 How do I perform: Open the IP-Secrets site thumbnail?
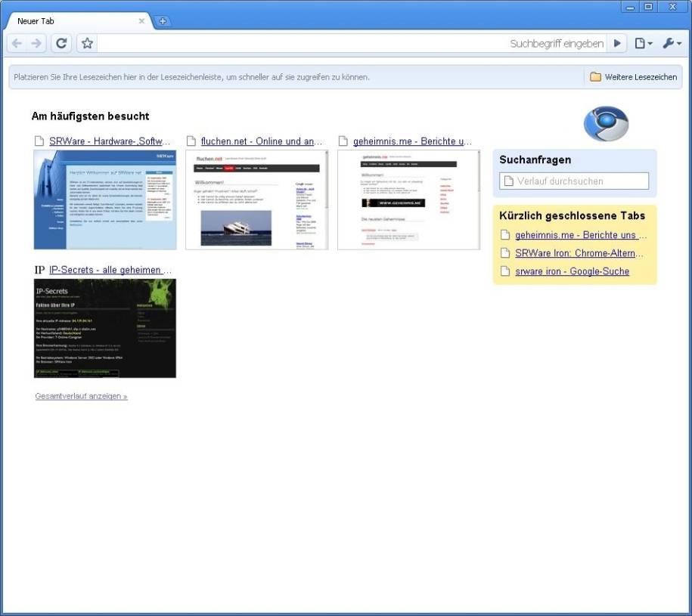point(104,328)
